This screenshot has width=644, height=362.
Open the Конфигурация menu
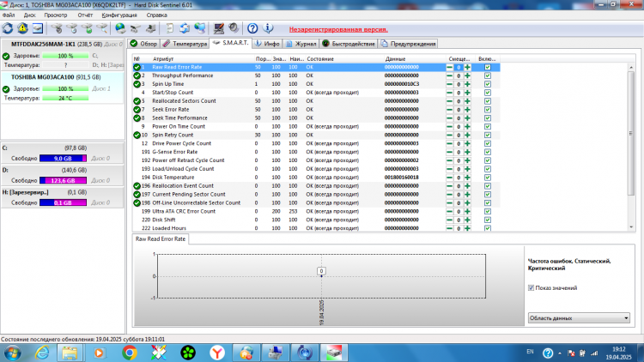point(119,15)
